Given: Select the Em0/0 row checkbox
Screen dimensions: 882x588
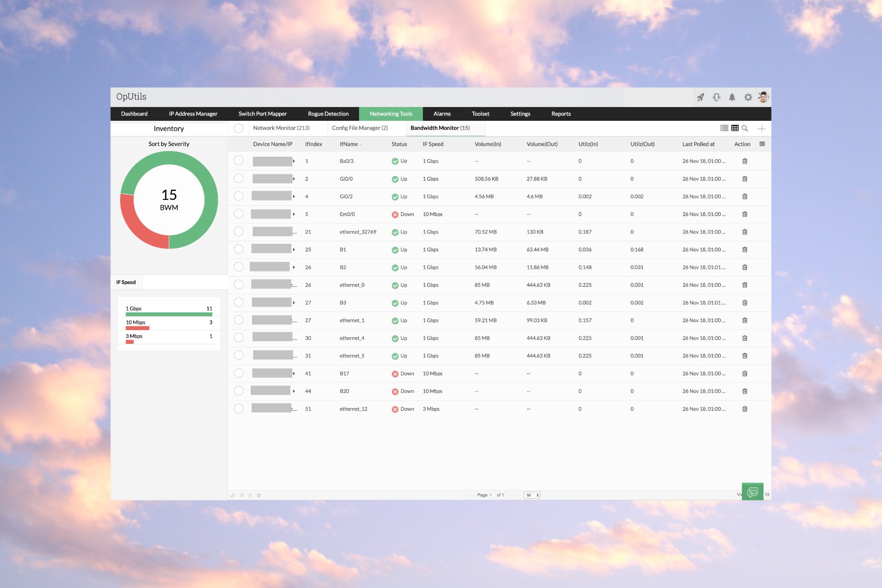Looking at the screenshot, I should click(238, 214).
